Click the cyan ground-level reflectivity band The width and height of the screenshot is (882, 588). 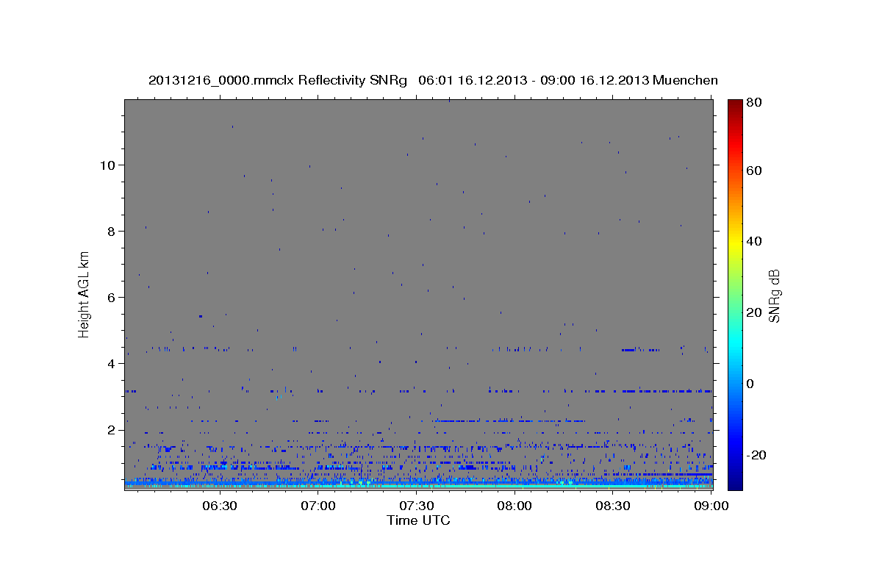point(418,485)
